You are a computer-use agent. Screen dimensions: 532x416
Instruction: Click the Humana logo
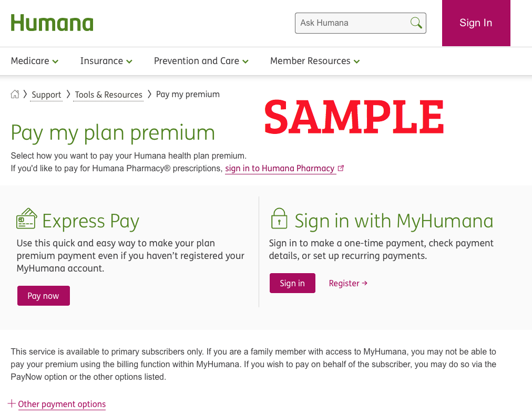52,23
